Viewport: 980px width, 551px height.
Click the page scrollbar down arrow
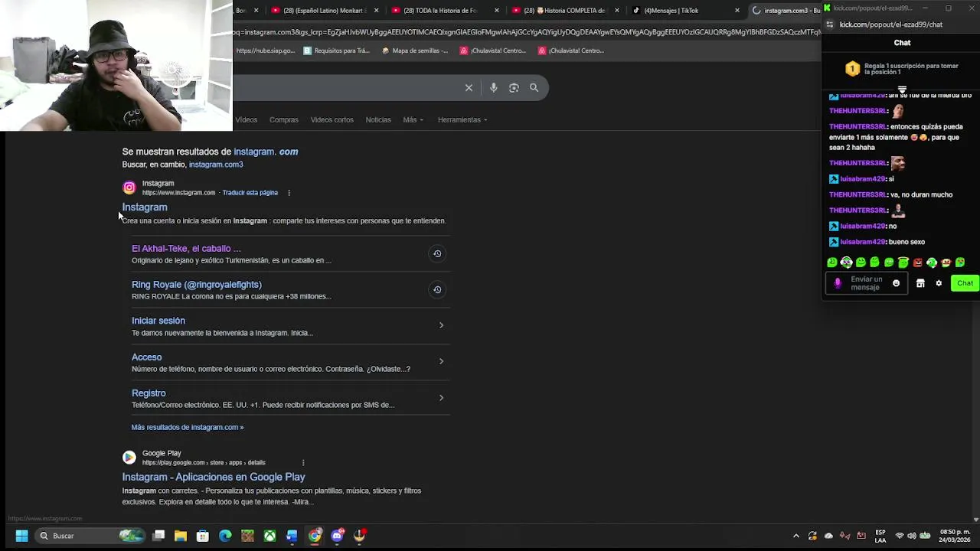pos(975,520)
